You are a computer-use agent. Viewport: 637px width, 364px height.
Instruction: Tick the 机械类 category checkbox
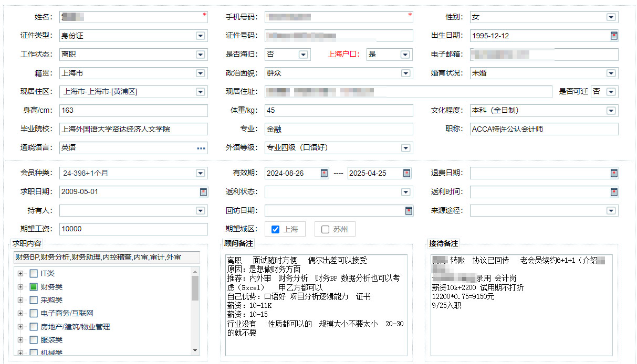[x=34, y=352]
